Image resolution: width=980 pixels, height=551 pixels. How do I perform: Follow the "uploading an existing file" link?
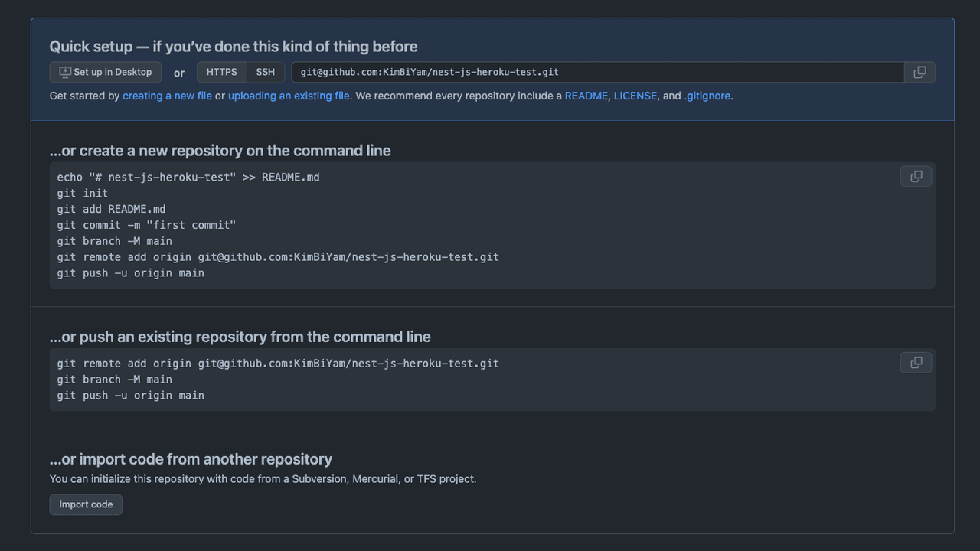pos(289,96)
